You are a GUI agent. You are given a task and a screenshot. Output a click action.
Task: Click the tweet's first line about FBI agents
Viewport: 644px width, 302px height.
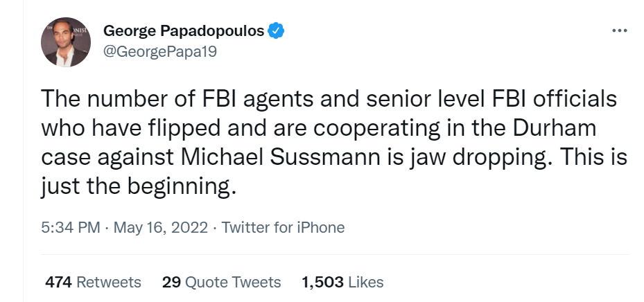pyautogui.click(x=329, y=99)
